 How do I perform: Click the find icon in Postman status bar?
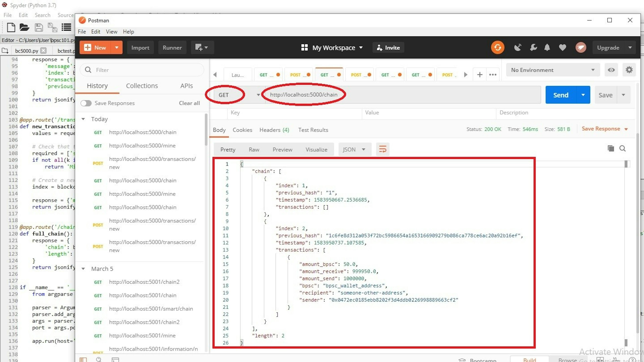tap(99, 359)
